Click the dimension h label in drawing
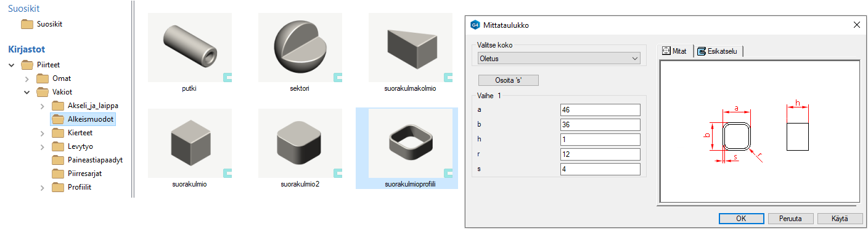Viewport: 868px width, 231px height. pyautogui.click(x=798, y=103)
